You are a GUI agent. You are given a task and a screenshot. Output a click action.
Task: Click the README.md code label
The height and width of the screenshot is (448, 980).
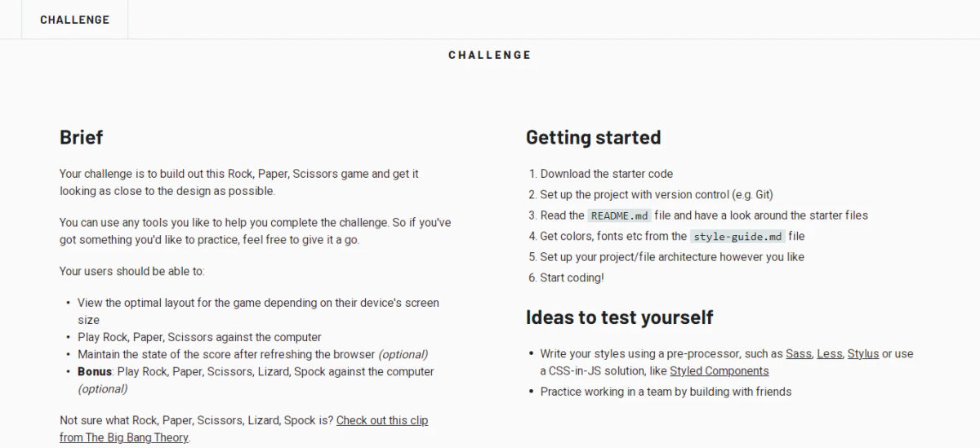619,215
